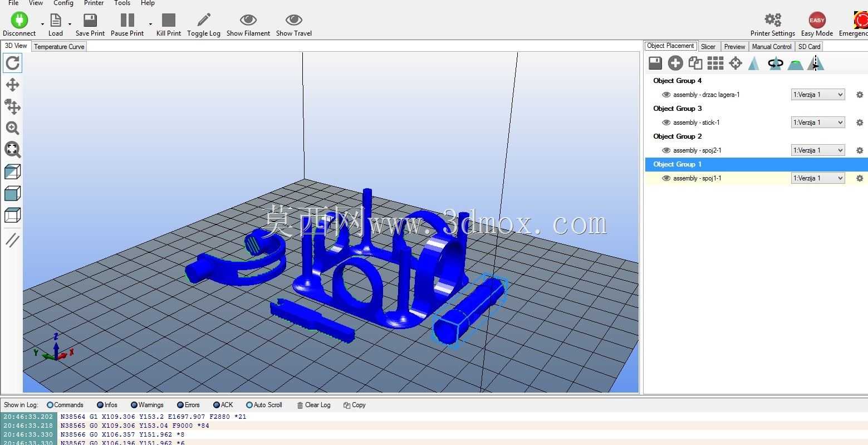Click the Copy objects icon
The height and width of the screenshot is (445, 868).
tap(695, 63)
